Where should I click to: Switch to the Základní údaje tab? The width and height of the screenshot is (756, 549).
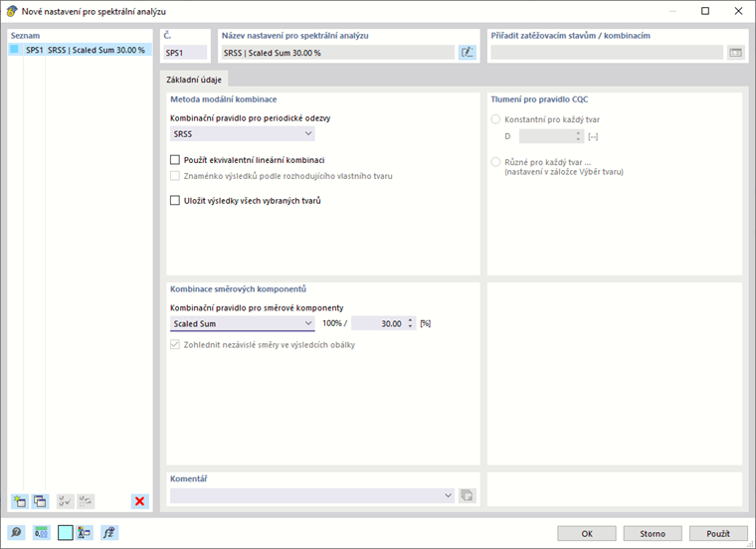[194, 80]
